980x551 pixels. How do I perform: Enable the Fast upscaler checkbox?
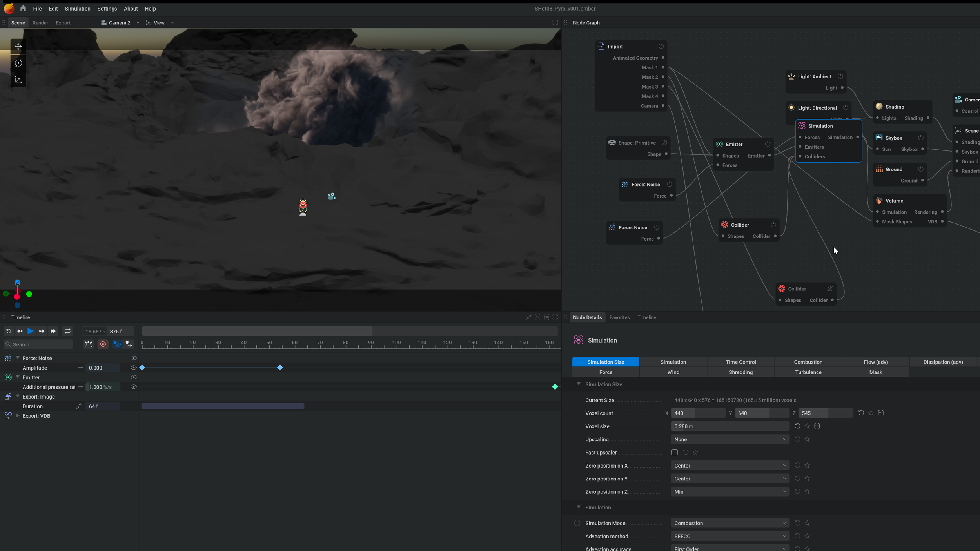pyautogui.click(x=675, y=452)
